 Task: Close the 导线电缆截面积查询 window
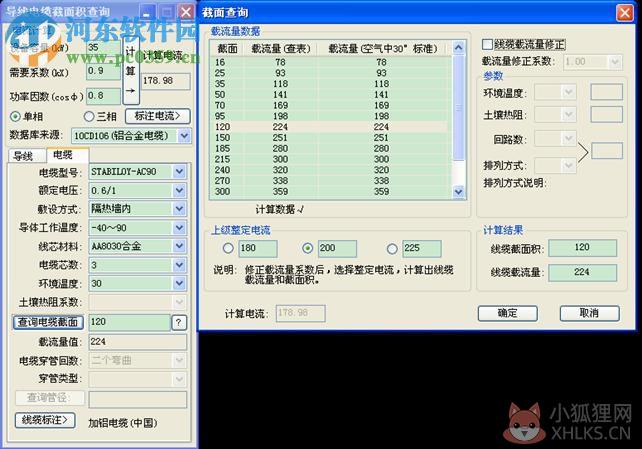[186, 12]
